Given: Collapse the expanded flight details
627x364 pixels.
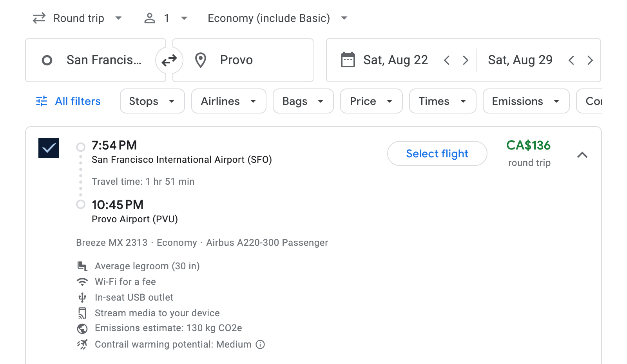Looking at the screenshot, I should click(x=583, y=155).
